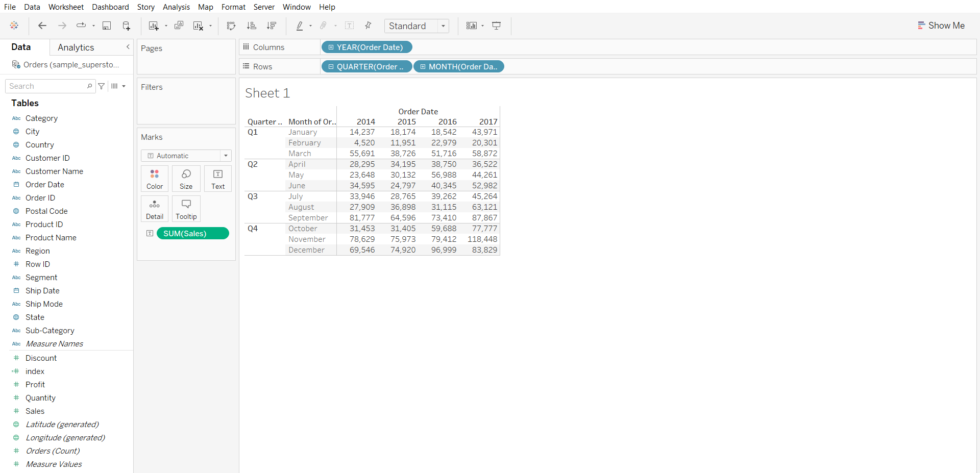980x473 pixels.
Task: Collapse the Data pane with the arrow
Action: click(x=128, y=47)
